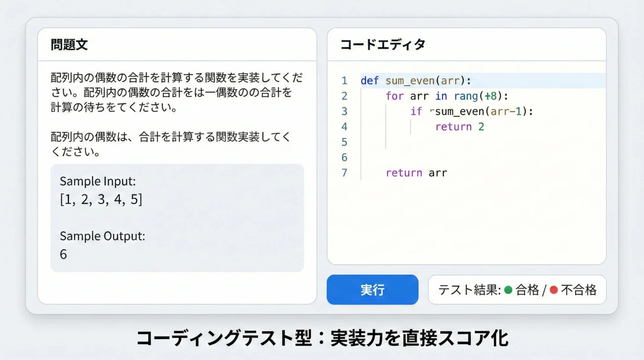Click the 'if sum_even(arr-1)' code line

point(472,111)
